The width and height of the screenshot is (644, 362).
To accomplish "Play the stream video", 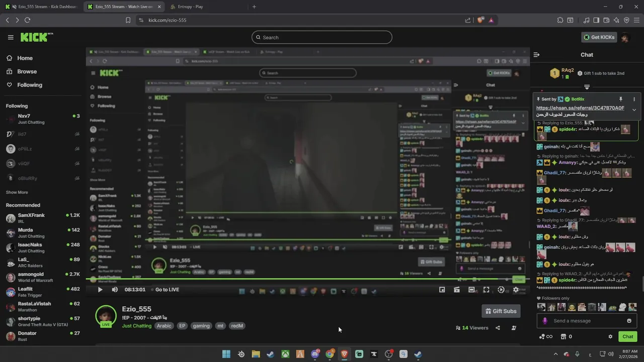I will 100,290.
